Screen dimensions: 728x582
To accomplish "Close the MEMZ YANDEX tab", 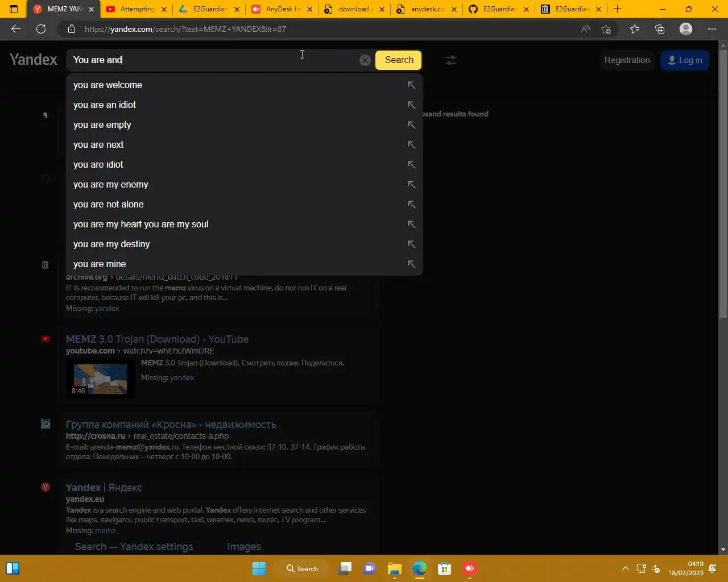I will [x=91, y=9].
